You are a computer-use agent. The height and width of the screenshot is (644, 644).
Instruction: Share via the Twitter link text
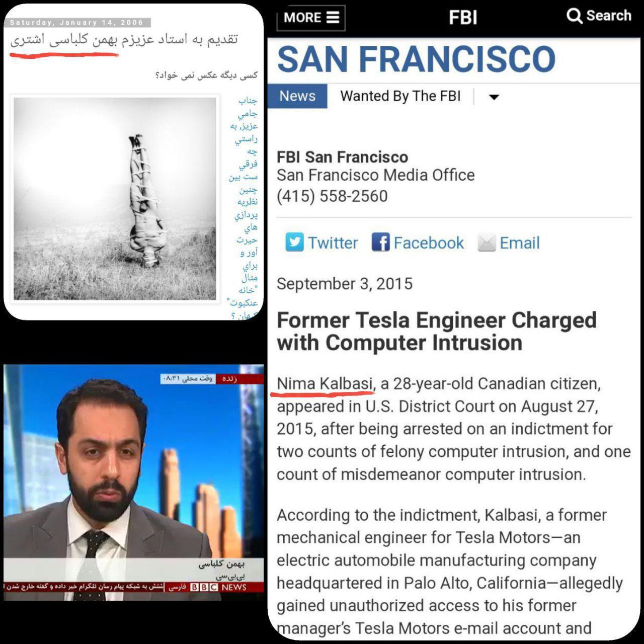coord(333,243)
